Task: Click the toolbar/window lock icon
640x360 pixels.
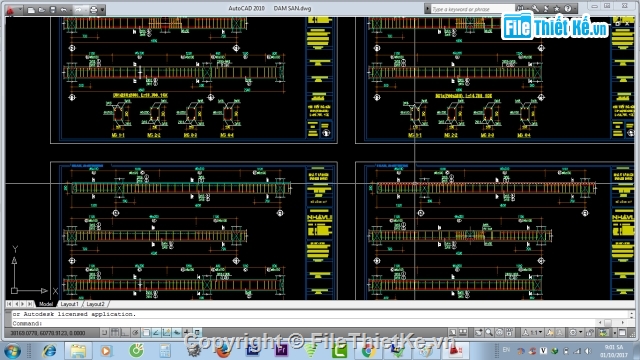Action: point(591,333)
